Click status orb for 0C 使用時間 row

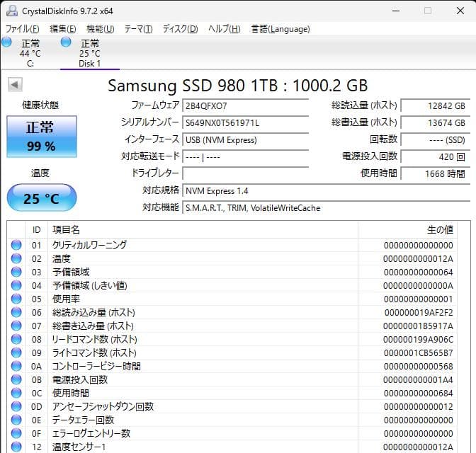(x=16, y=393)
